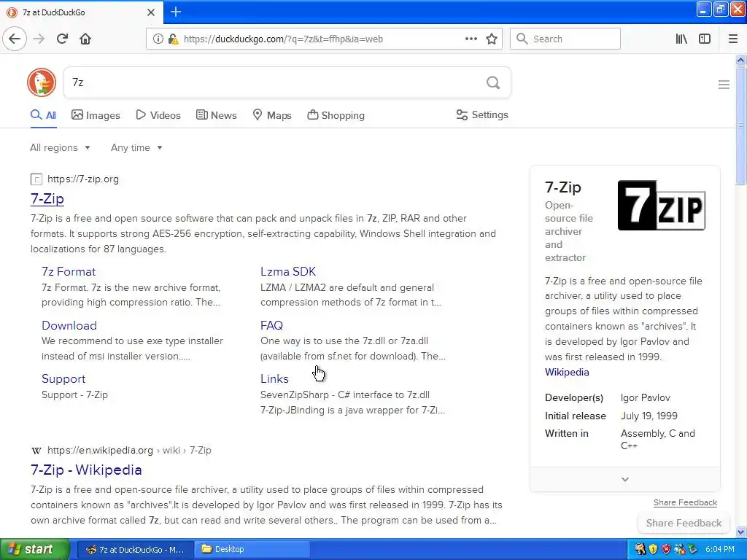Click the underlined Share Feedback link
The height and width of the screenshot is (560, 747).
click(x=685, y=502)
